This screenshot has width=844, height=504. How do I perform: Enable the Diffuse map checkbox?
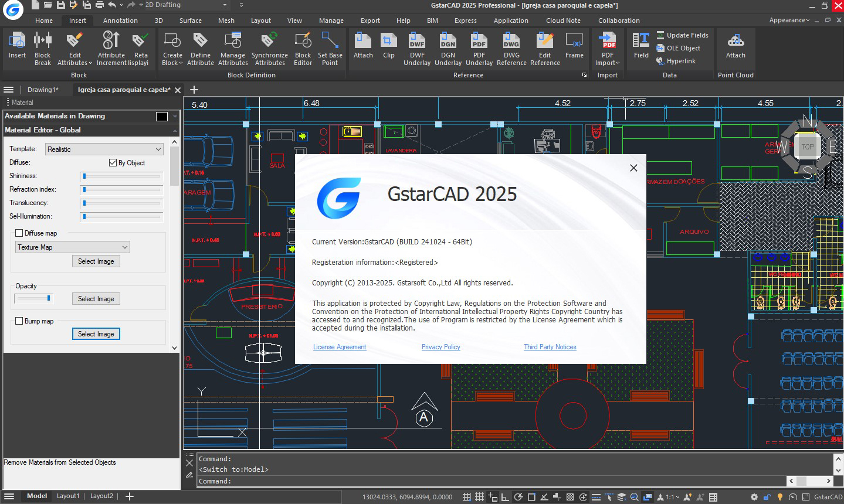coord(19,233)
